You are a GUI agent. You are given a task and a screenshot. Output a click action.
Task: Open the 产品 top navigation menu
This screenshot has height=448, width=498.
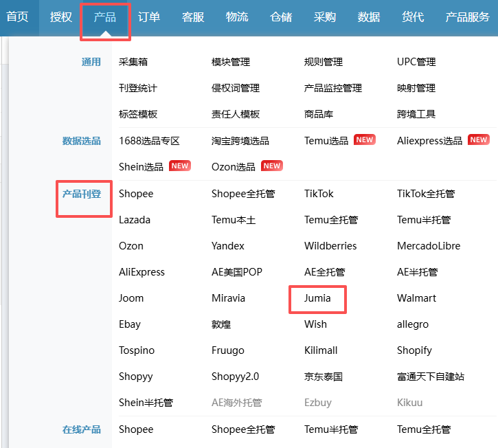point(104,17)
